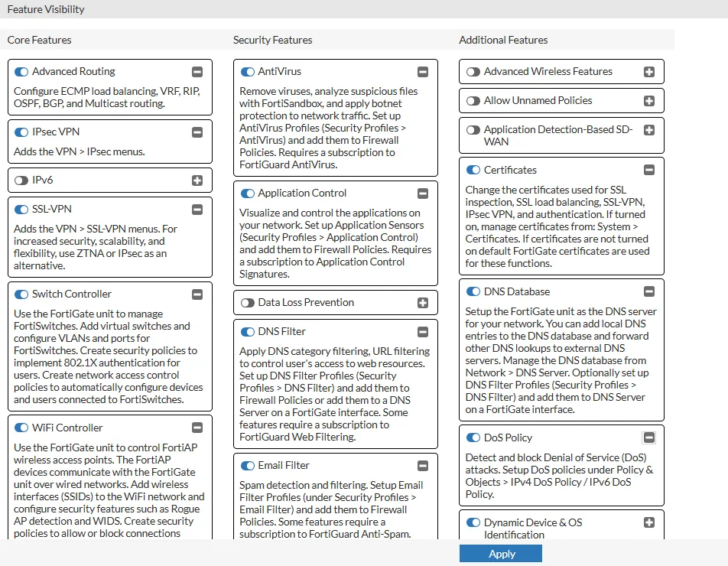Screen dimensions: 728x566
Task: Collapse Switch Controller description
Action: point(197,294)
